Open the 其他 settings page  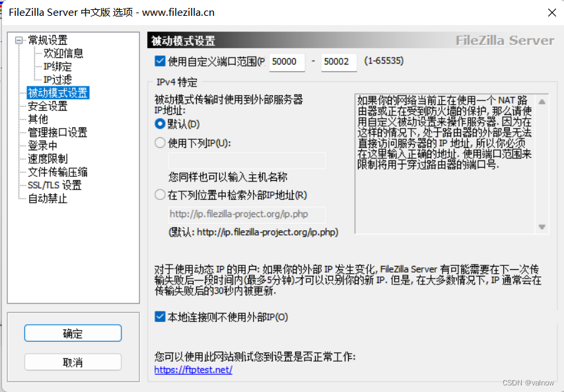pyautogui.click(x=38, y=119)
